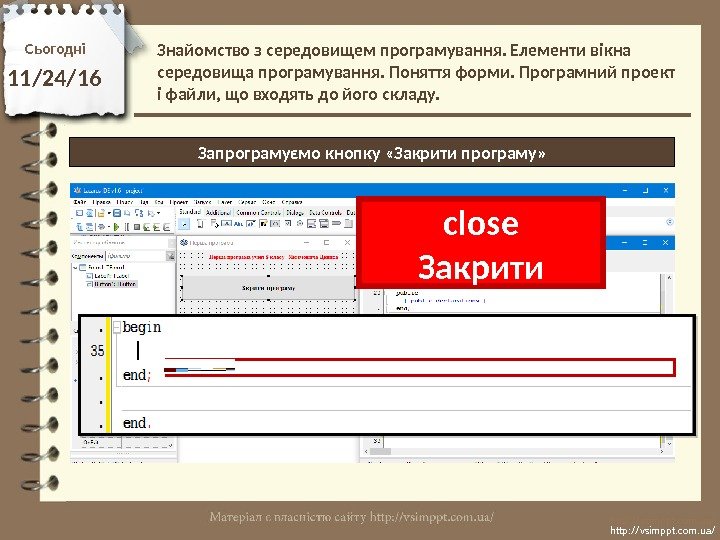
Task: Click the New Unit toolbar icon
Action: (79, 213)
